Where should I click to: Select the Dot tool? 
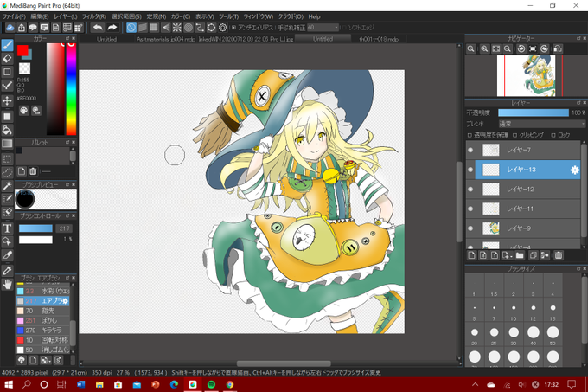(7, 86)
